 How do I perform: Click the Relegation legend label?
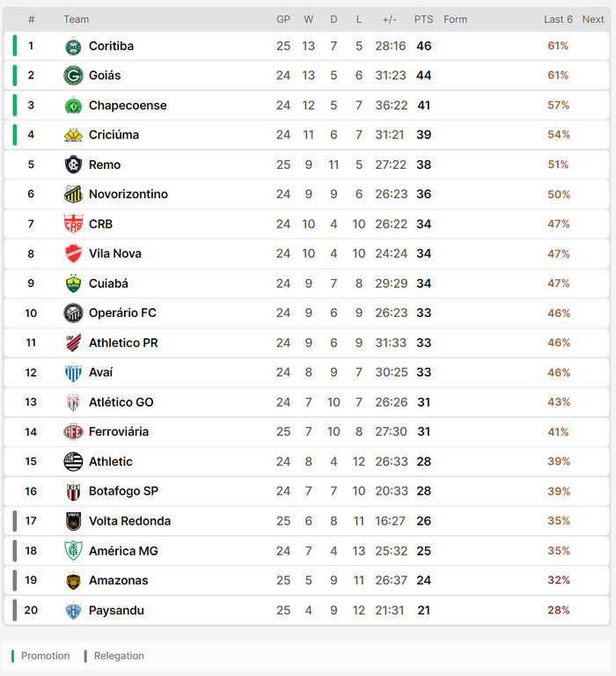pos(119,656)
